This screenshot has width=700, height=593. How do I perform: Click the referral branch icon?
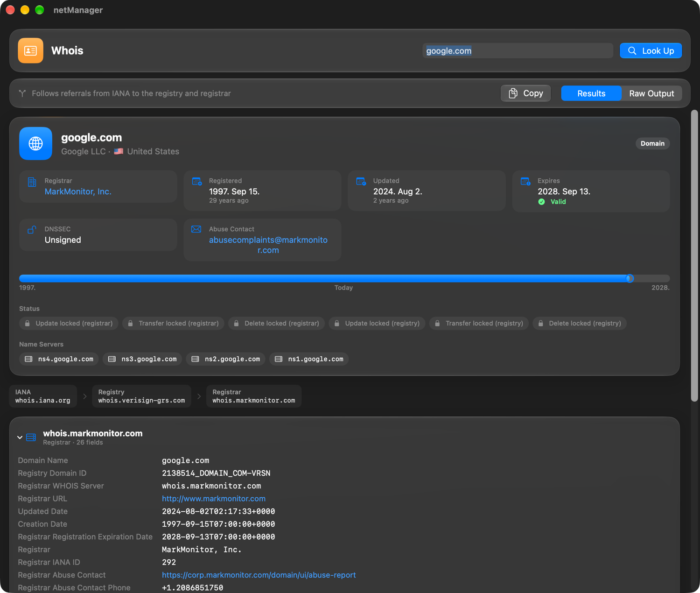pos(22,93)
